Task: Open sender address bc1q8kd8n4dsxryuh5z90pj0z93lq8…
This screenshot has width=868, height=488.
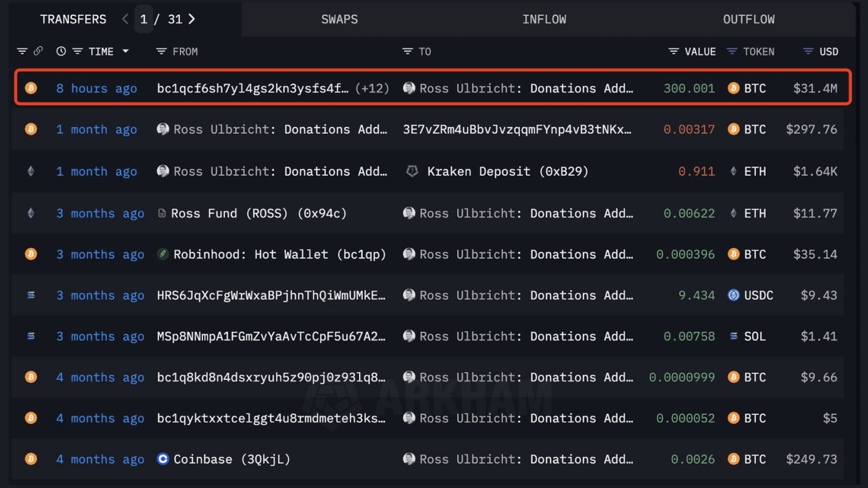Action: 271,377
